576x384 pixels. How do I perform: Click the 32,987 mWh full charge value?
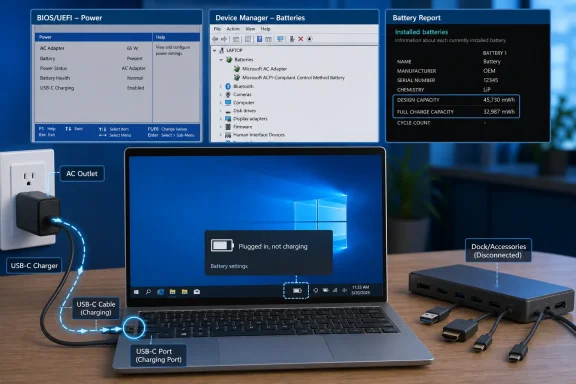(x=499, y=112)
